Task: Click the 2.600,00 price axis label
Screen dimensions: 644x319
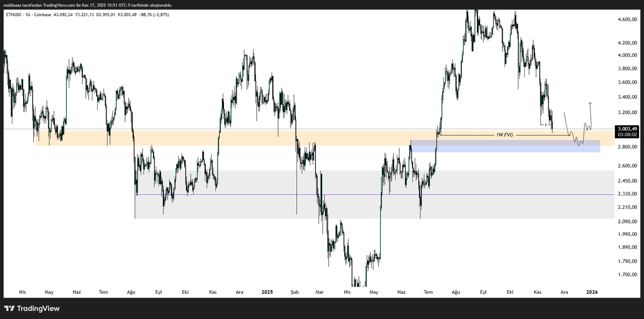Action: point(627,166)
